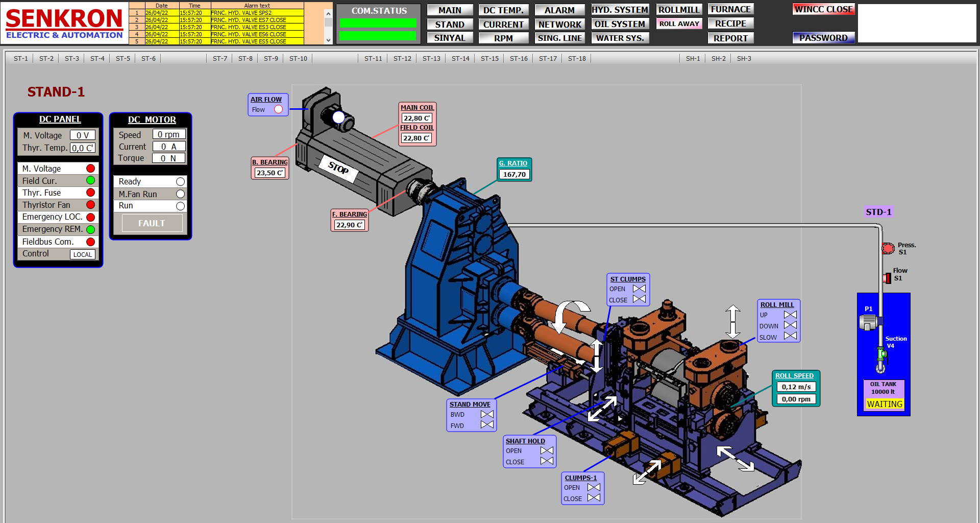Viewport: 980px width, 523px height.
Task: Switch to the ST-7 stand tab
Action: pyautogui.click(x=220, y=59)
